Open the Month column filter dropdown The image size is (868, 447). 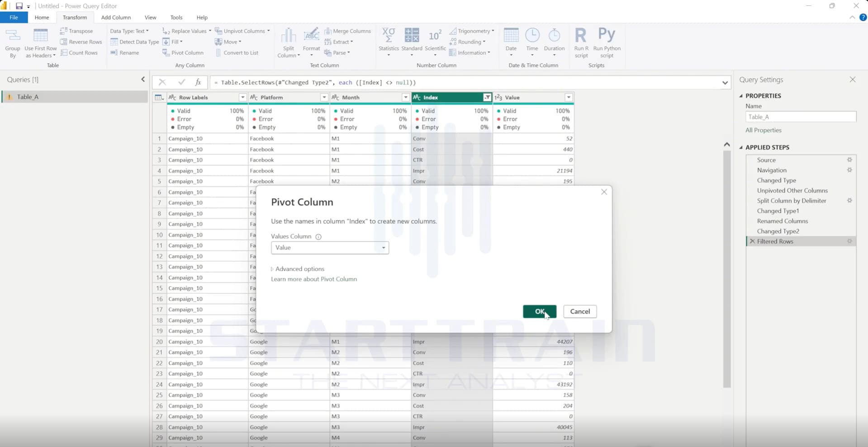405,97
